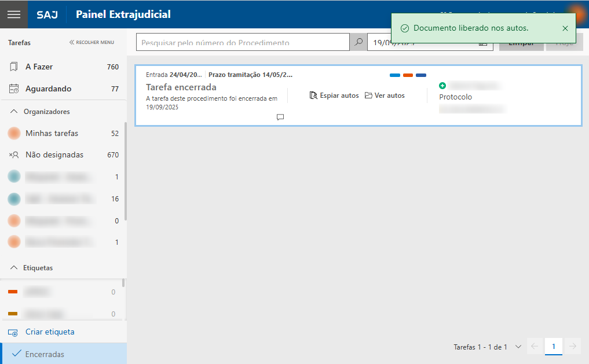Click the SAJ logo
589x364 pixels.
click(x=47, y=14)
